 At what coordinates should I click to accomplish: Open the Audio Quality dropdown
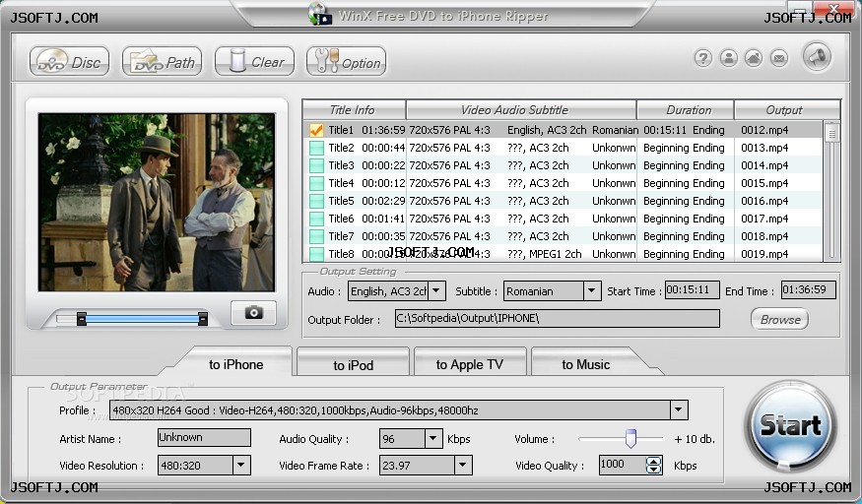433,438
